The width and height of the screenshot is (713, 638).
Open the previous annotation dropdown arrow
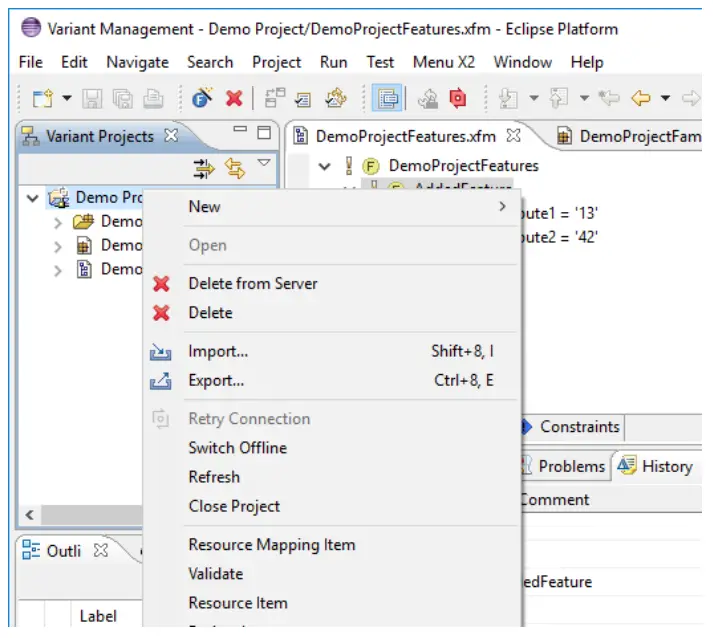point(585,98)
